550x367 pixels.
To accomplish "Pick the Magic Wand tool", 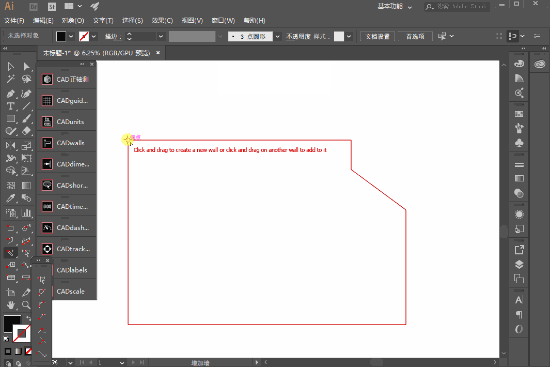I will click(11, 79).
